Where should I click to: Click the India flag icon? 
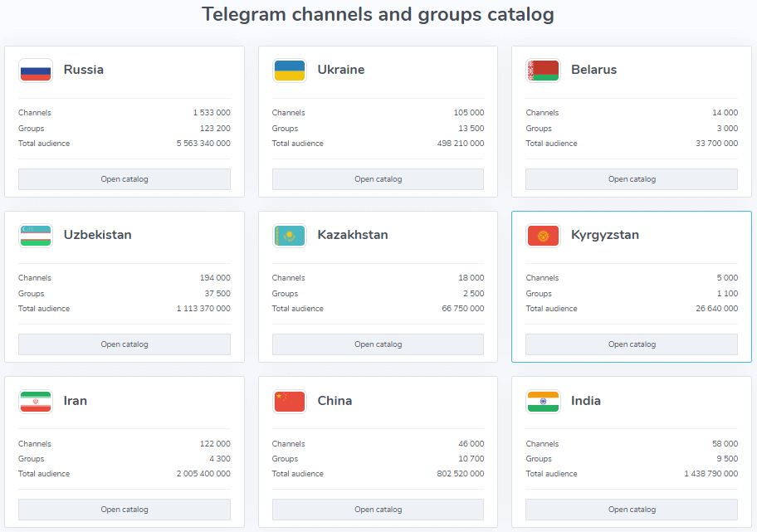tap(543, 401)
